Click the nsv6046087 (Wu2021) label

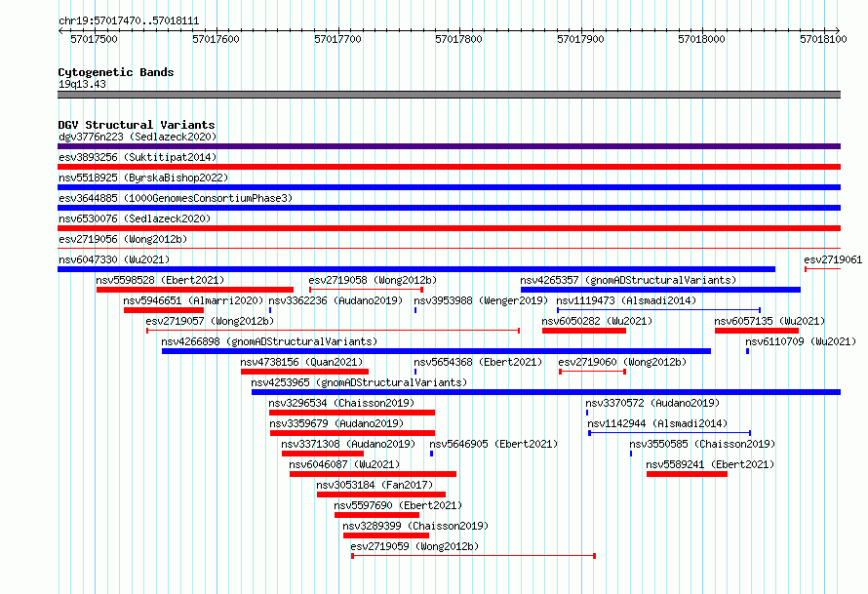(344, 464)
